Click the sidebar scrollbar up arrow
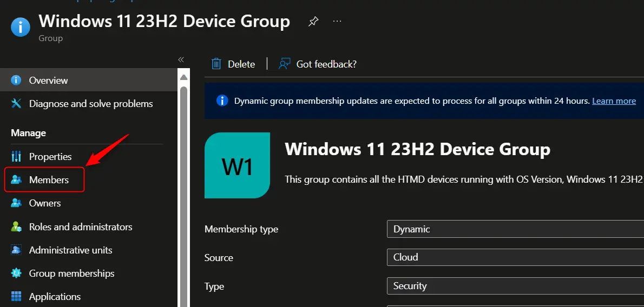 [183, 77]
